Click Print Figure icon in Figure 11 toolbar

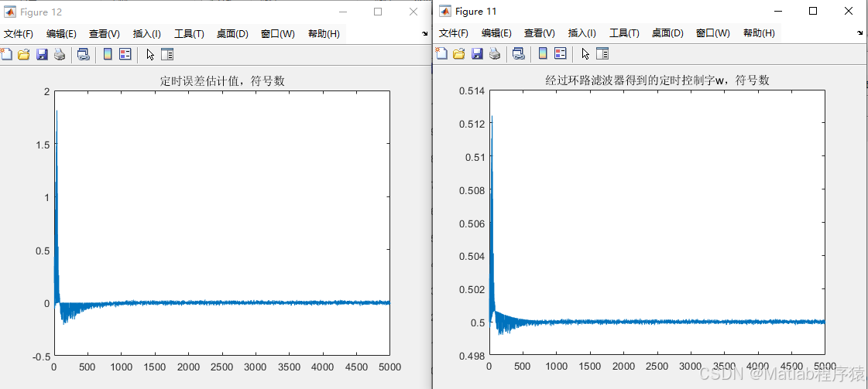click(494, 53)
